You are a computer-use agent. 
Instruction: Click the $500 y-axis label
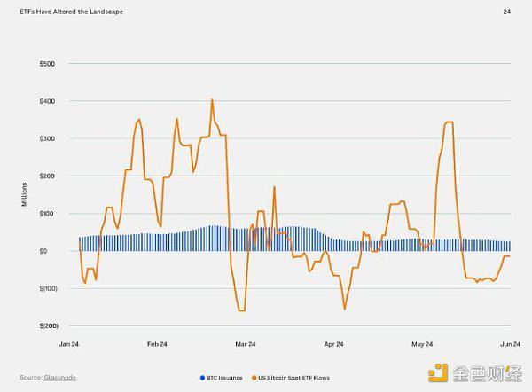tap(46, 64)
